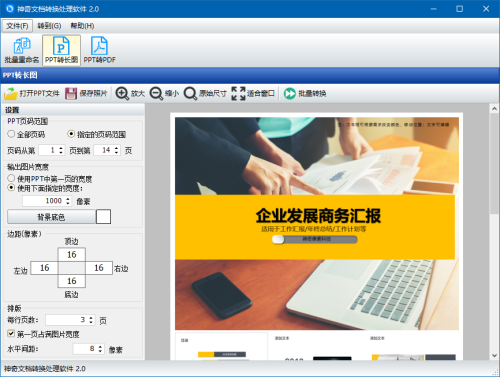This screenshot has height=377, width=500.
Task: Open the 文件(F) menu
Action: tap(17, 26)
